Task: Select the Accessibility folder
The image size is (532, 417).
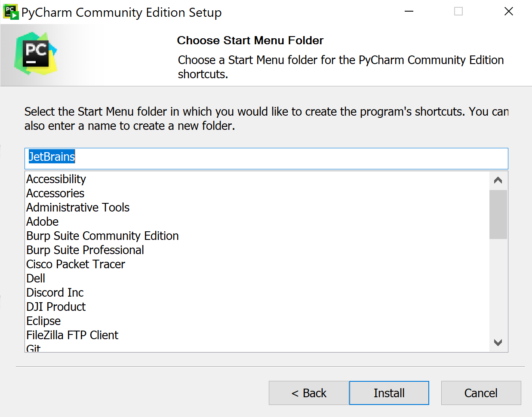Action: tap(56, 179)
